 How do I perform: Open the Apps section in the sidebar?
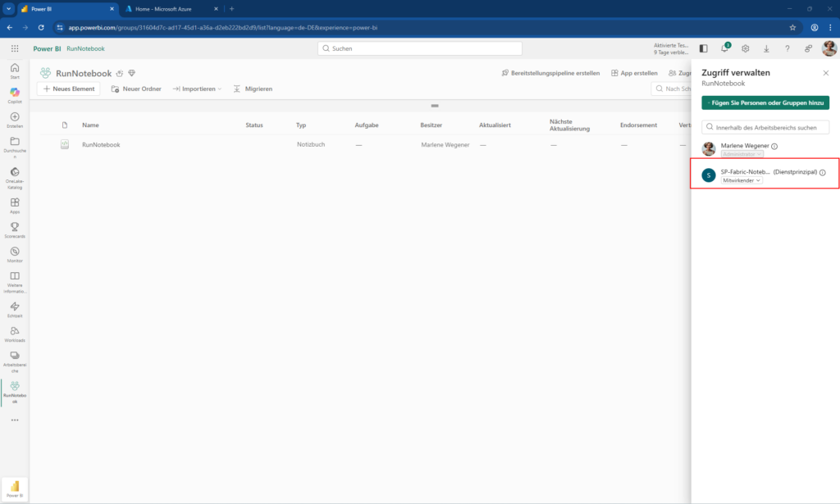tap(14, 202)
